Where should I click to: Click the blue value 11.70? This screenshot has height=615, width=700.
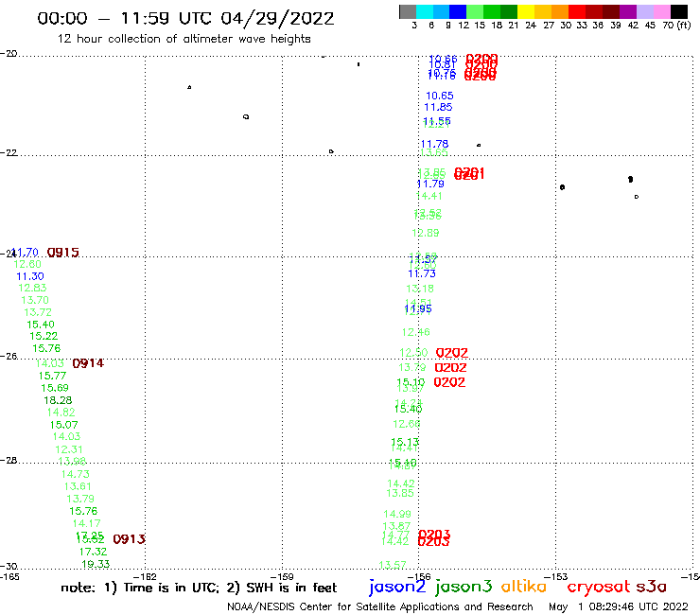point(25,253)
